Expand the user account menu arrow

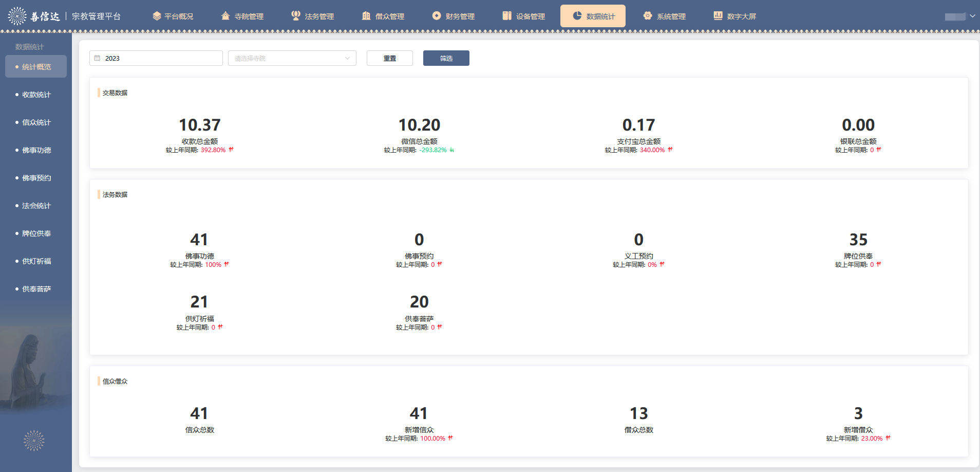[x=972, y=16]
